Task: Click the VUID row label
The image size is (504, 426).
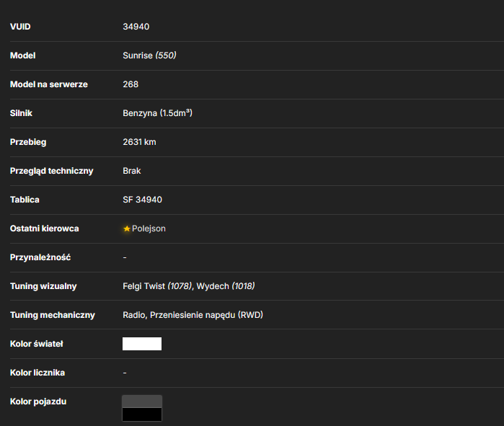Action: tap(20, 27)
